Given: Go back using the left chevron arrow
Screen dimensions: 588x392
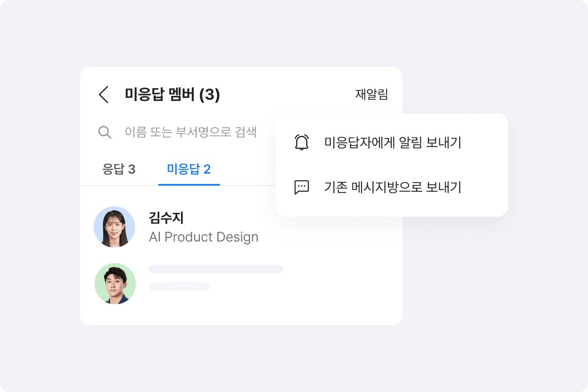Looking at the screenshot, I should click(104, 95).
